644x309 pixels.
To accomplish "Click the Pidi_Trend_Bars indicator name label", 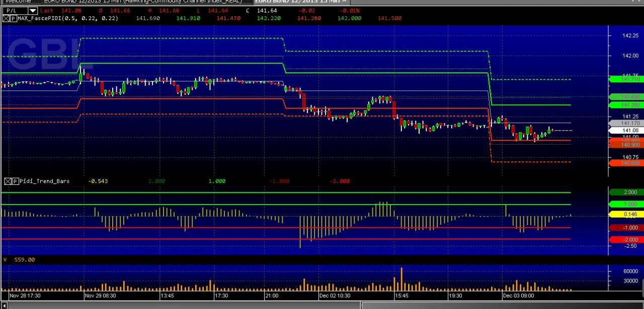I will pos(44,181).
